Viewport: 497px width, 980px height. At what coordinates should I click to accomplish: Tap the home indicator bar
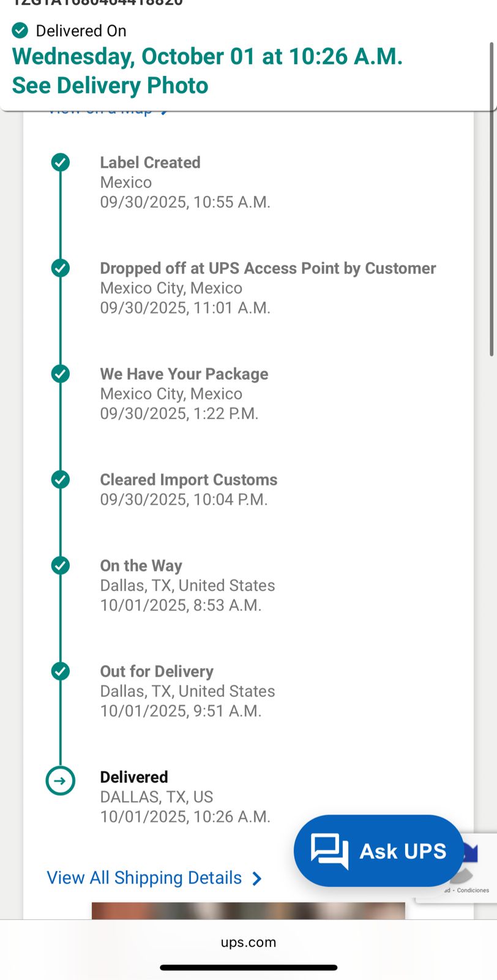point(248,968)
